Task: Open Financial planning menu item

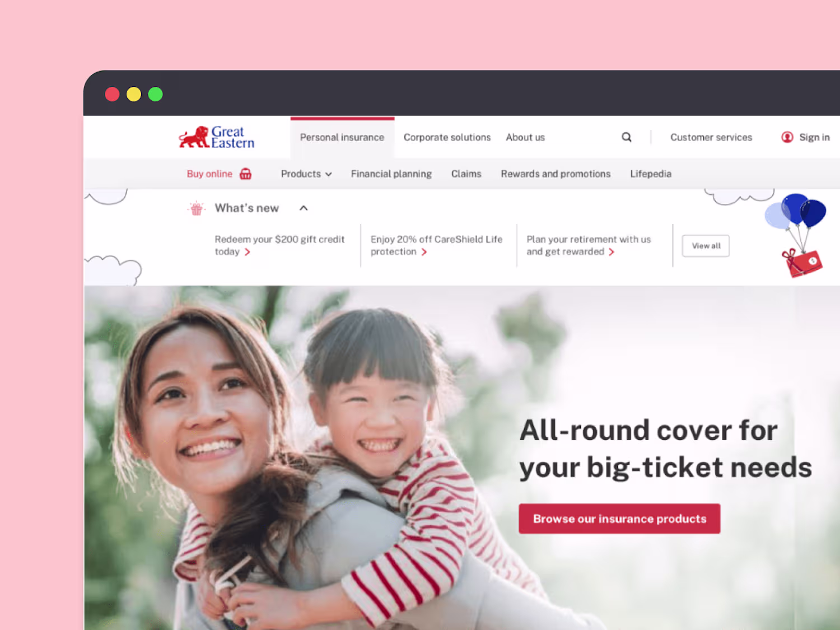Action: click(x=391, y=174)
